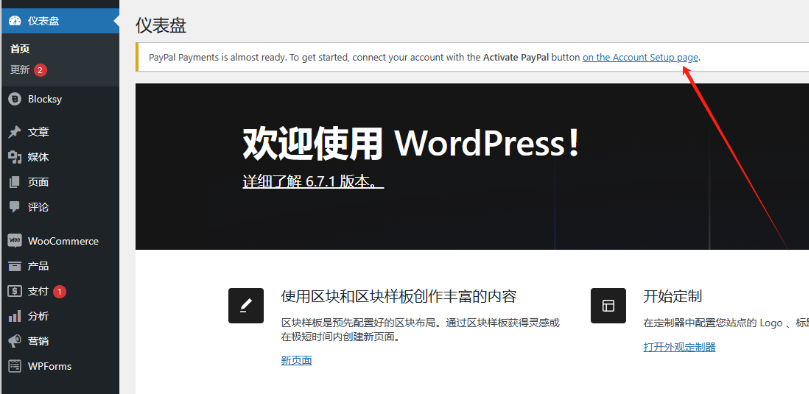
Task: Follow the 'on the Account Setup page' link
Action: point(640,58)
